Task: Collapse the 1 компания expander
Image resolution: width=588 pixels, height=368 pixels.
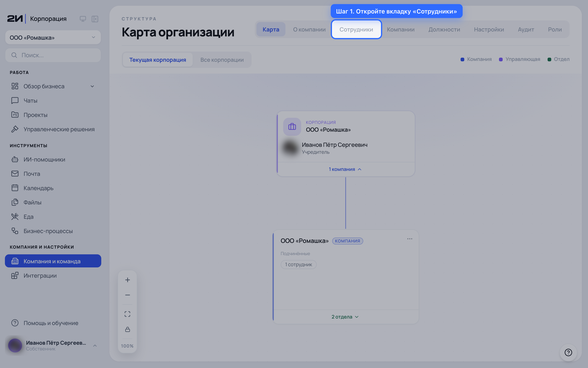Action: [x=345, y=169]
